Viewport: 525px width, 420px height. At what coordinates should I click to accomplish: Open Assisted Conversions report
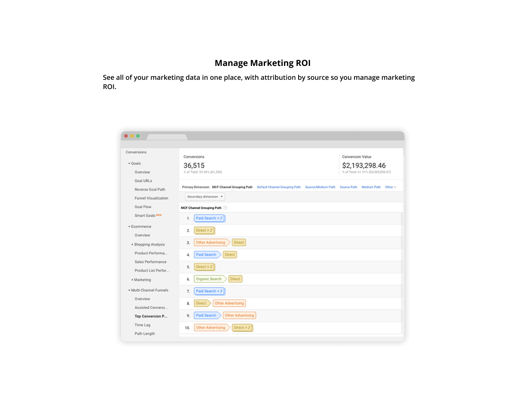click(x=151, y=308)
